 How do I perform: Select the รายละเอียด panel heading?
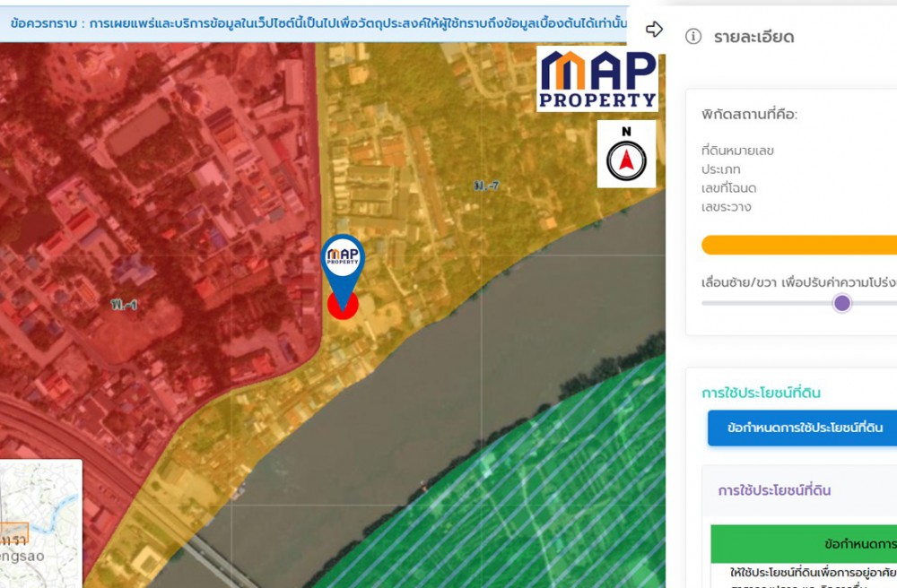coord(753,37)
